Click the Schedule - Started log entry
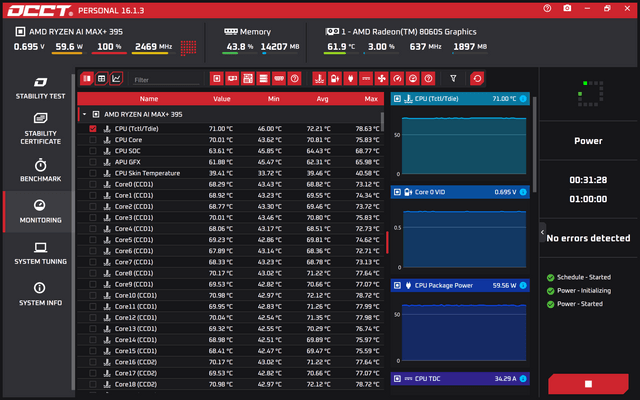 pos(579,278)
